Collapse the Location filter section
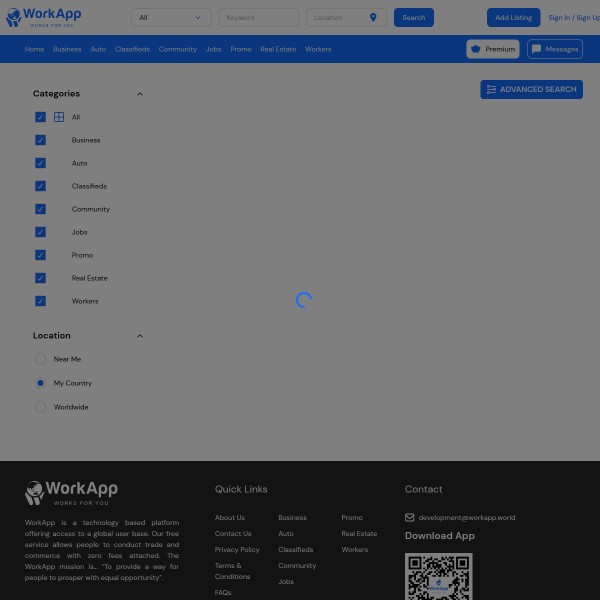This screenshot has width=600, height=600. tap(140, 336)
